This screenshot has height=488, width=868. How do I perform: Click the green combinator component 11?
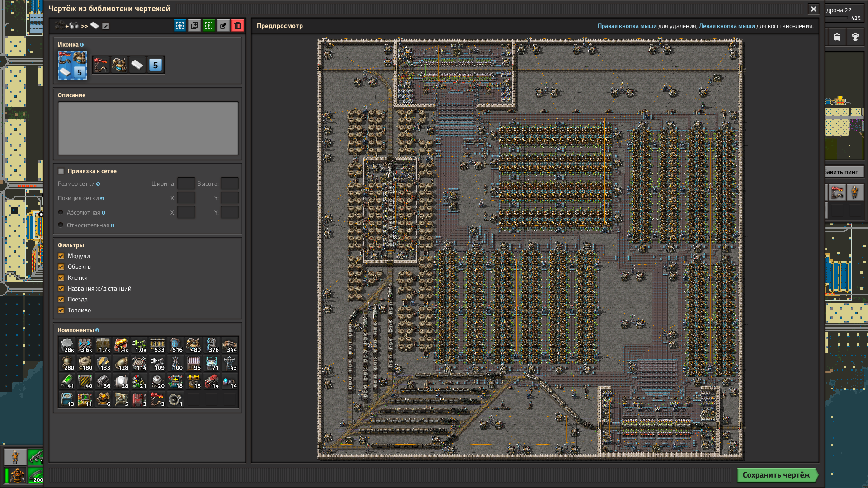click(85, 399)
